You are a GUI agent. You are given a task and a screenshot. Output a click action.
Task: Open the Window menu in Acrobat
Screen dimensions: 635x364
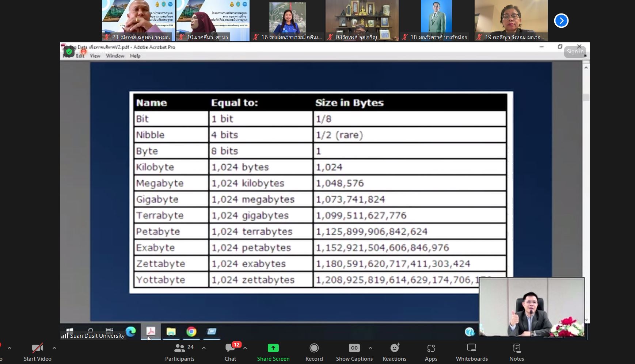coord(115,56)
